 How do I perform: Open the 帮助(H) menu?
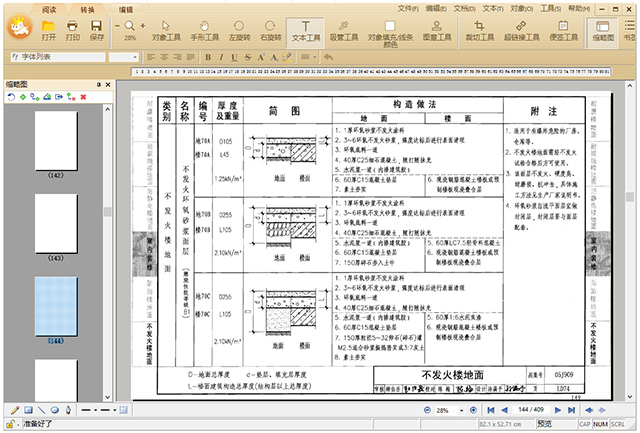pyautogui.click(x=579, y=8)
